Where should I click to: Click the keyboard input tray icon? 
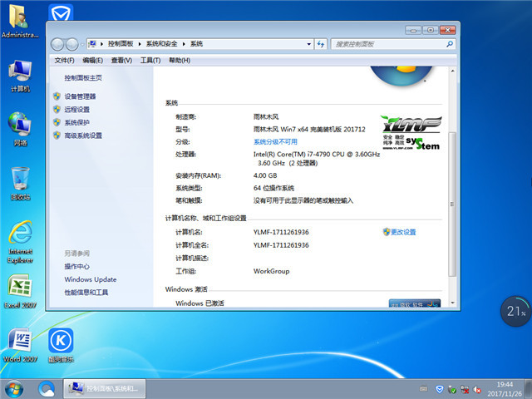(x=423, y=388)
